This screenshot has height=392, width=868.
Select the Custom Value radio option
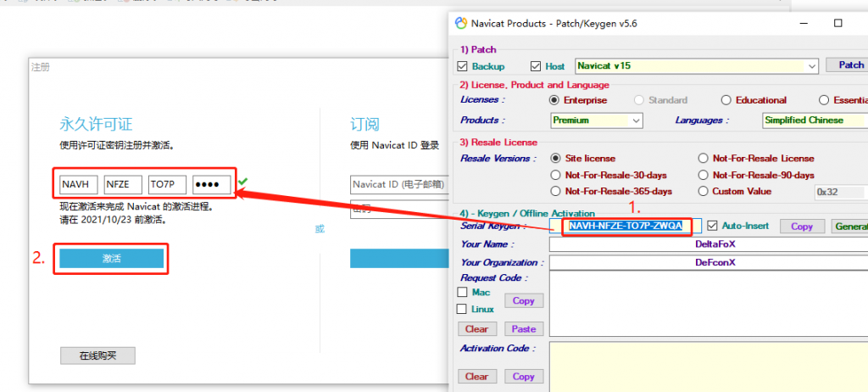703,191
